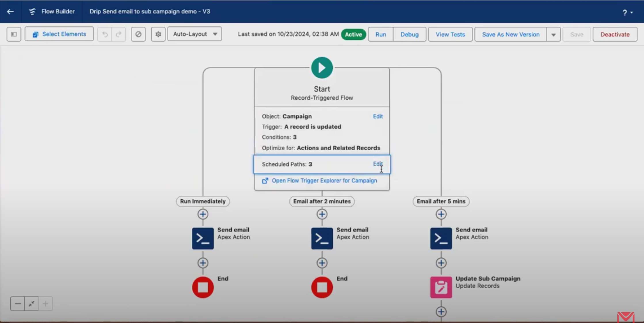
Task: Click the green Start play icon
Action: 322,68
